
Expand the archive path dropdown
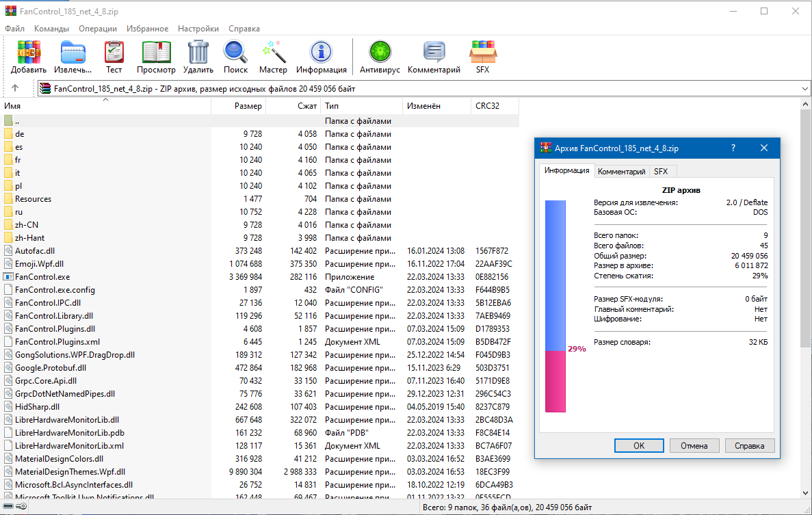(x=804, y=89)
